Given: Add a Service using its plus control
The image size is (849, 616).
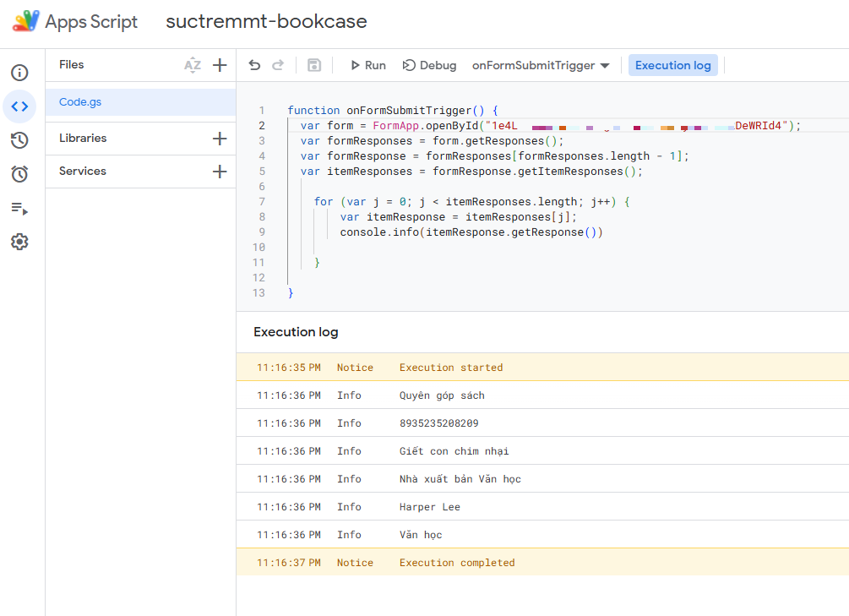Looking at the screenshot, I should click(219, 172).
